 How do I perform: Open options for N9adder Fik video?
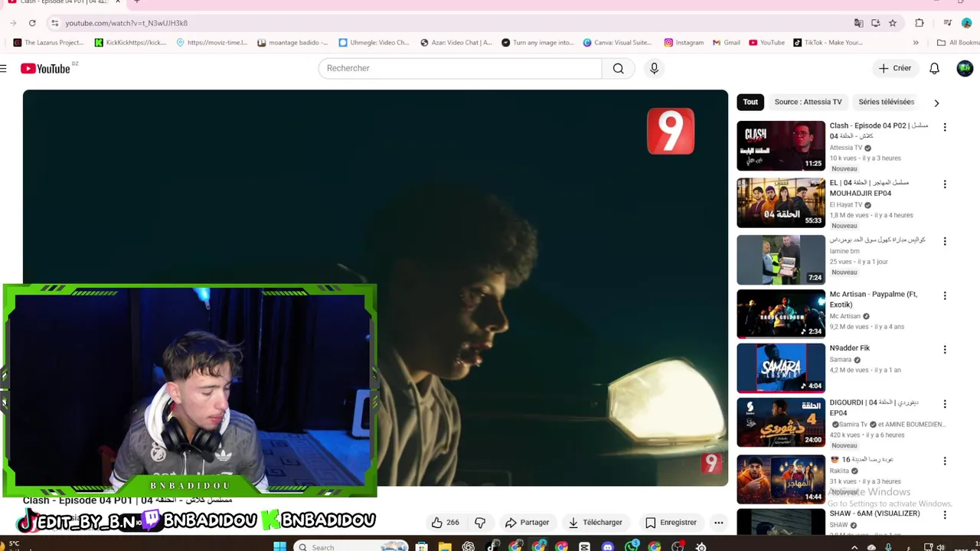(x=945, y=350)
